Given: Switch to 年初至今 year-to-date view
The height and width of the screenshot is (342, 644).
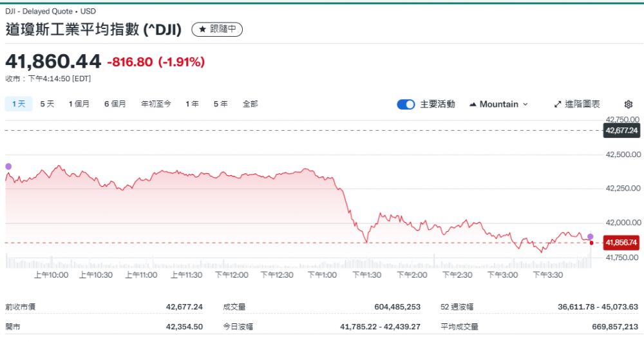Looking at the screenshot, I should [x=156, y=104].
